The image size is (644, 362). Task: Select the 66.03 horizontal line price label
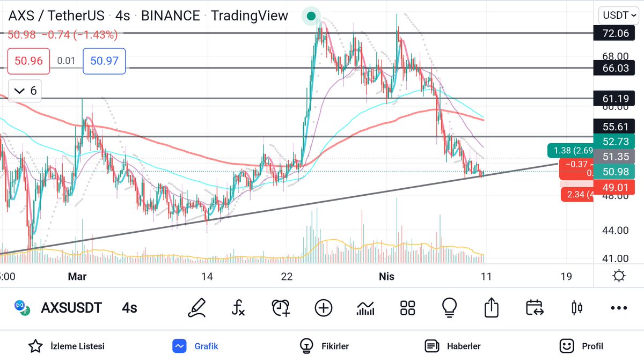[615, 68]
